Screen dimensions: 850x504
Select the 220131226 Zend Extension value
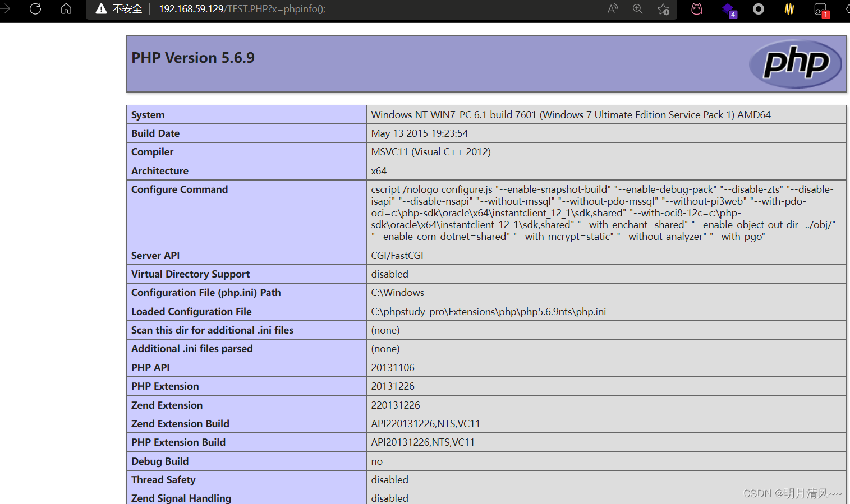[x=396, y=405]
